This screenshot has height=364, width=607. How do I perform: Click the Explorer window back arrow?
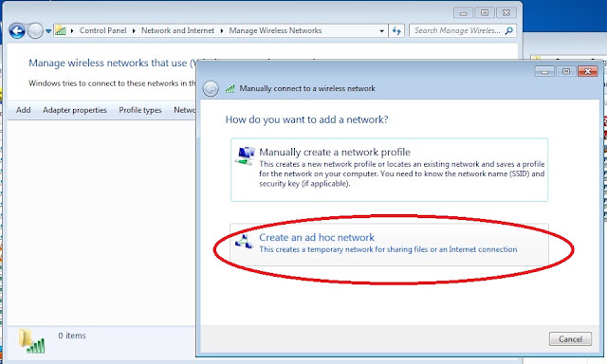click(17, 31)
